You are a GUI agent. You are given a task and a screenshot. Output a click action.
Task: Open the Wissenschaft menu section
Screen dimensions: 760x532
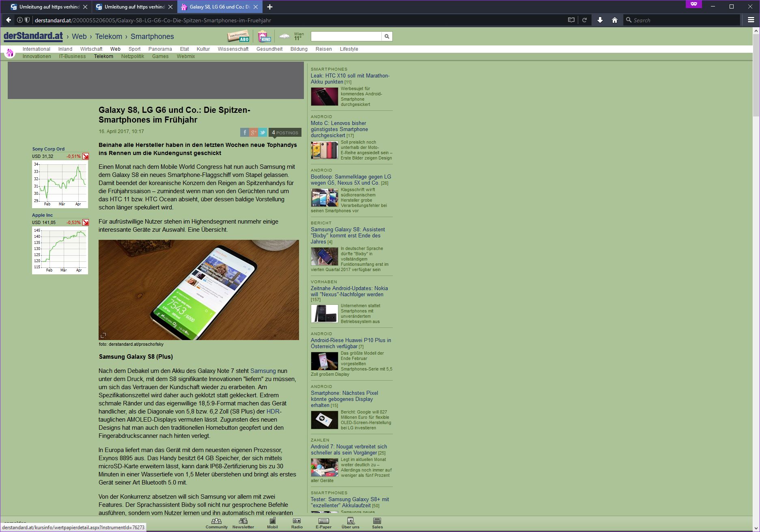pos(233,49)
